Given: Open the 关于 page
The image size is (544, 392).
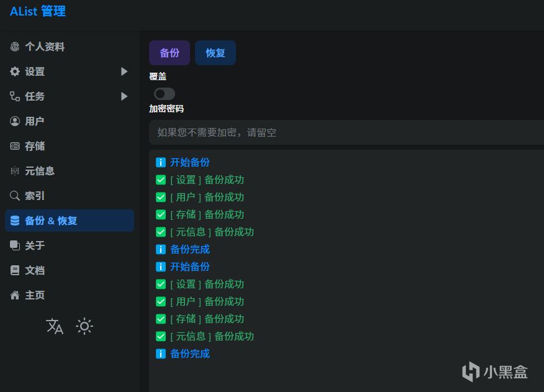Looking at the screenshot, I should tap(35, 245).
